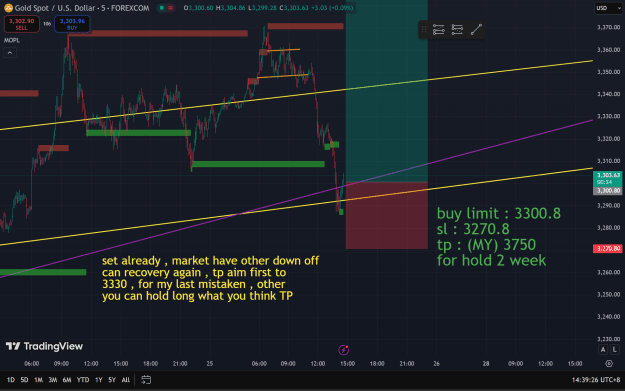Click the +3.03 (+0.09%) change value
The image size is (625, 391).
coord(332,8)
